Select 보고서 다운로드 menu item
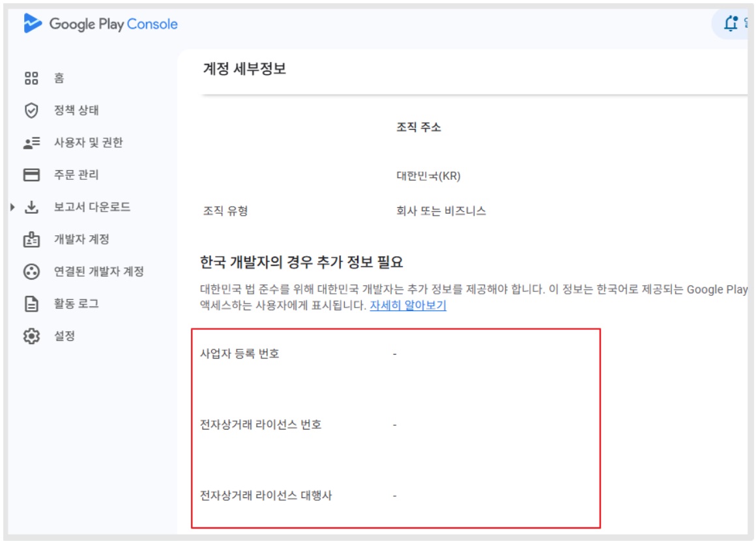Image resolution: width=756 pixels, height=541 pixels. tap(92, 207)
